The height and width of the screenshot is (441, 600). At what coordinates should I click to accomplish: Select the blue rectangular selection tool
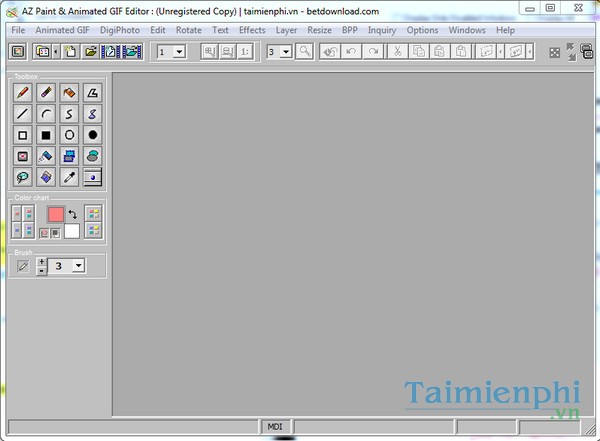pos(69,156)
